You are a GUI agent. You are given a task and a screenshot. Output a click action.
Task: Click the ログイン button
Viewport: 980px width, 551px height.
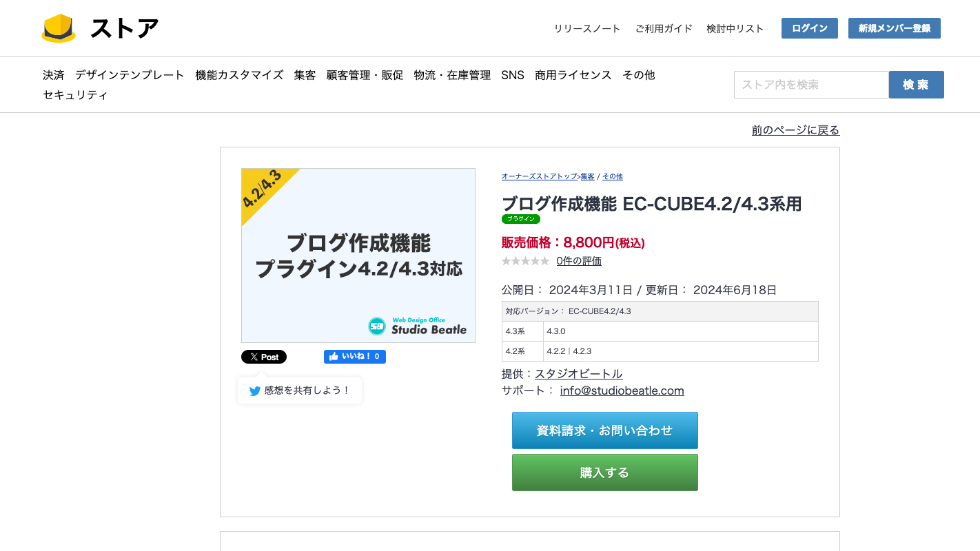(809, 28)
